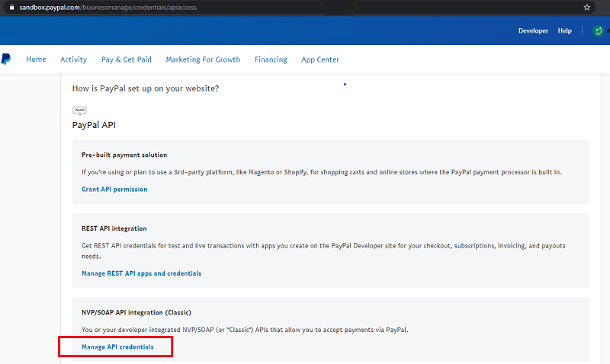Image resolution: width=610 pixels, height=364 pixels.
Task: Click the browser address bar URL
Action: point(108,8)
